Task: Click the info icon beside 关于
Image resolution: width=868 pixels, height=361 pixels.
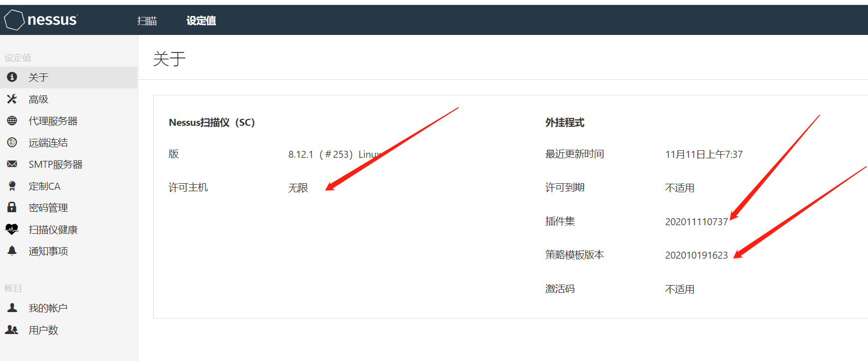Action: click(x=12, y=77)
